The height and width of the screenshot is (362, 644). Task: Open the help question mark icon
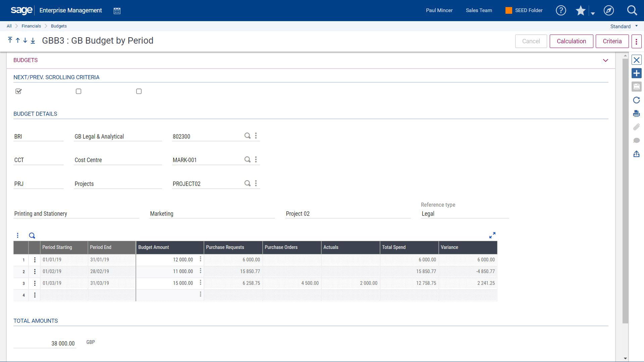point(561,10)
